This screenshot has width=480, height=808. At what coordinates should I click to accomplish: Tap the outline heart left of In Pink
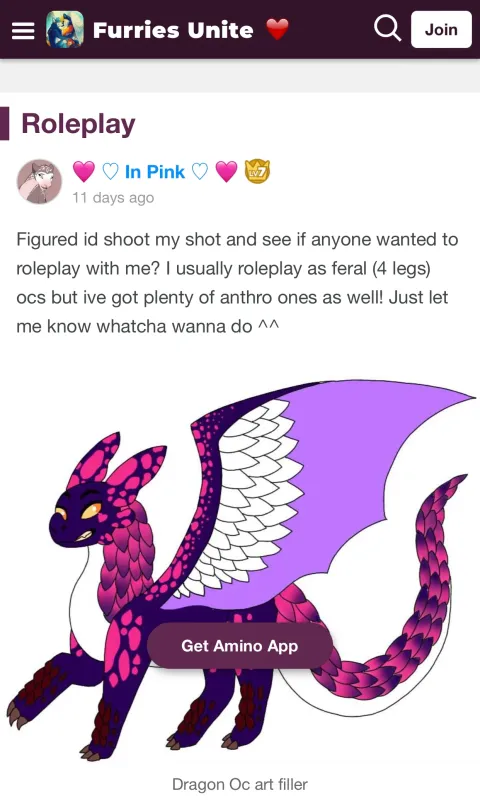tap(110, 172)
